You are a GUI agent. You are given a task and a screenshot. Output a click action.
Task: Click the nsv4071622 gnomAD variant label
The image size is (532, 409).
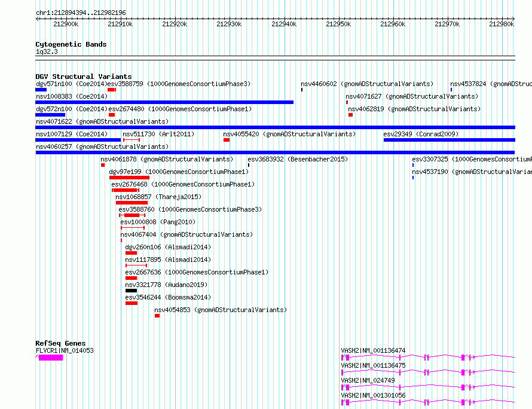pyautogui.click(x=102, y=121)
